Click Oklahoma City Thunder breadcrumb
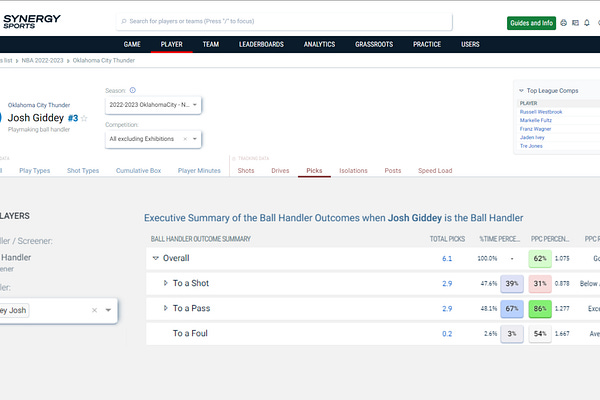The image size is (600, 400). tap(104, 60)
